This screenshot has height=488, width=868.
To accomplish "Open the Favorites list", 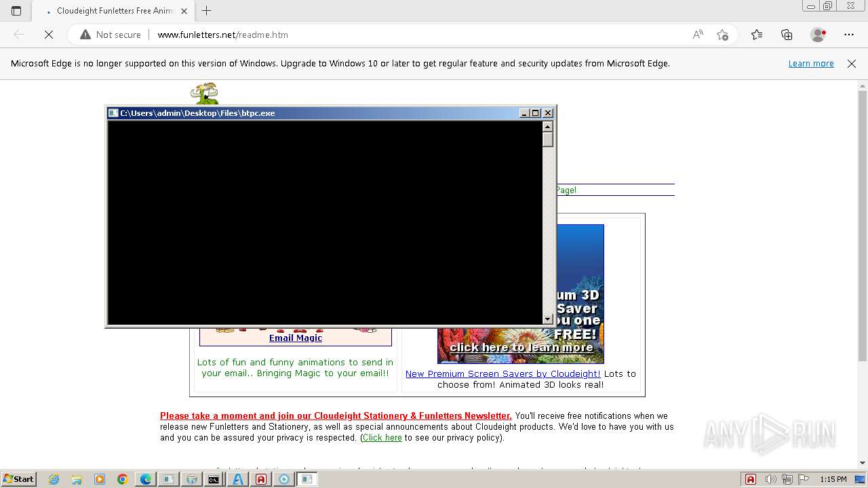I will point(757,35).
